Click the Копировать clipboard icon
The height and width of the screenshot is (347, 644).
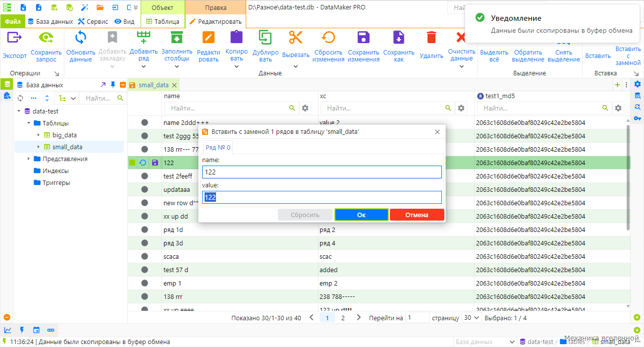(237, 37)
